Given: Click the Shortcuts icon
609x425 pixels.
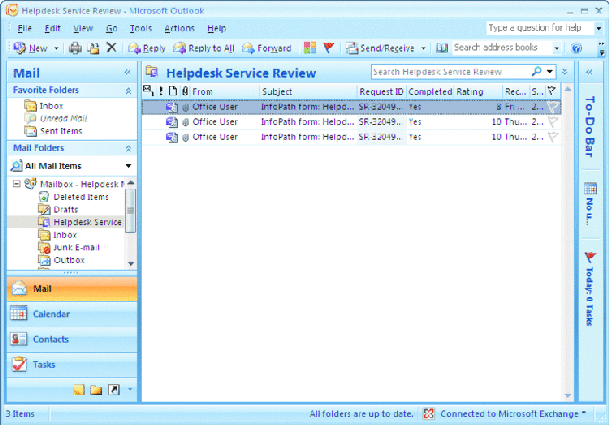Looking at the screenshot, I should coord(113,390).
